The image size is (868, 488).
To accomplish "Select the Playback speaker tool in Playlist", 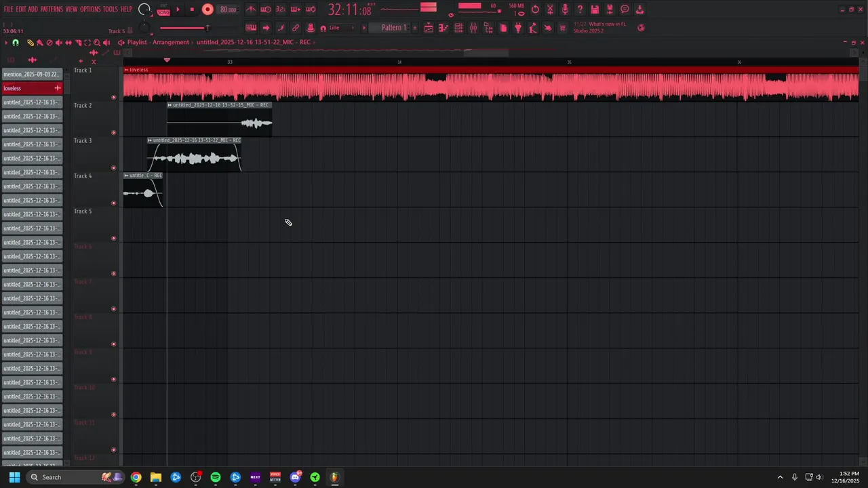I will 106,43.
